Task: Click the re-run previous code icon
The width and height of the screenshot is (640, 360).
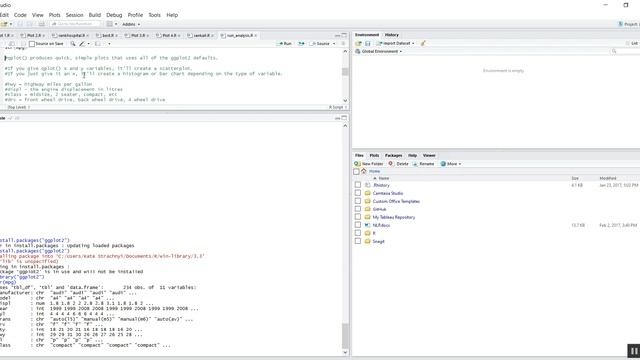Action: (x=301, y=43)
